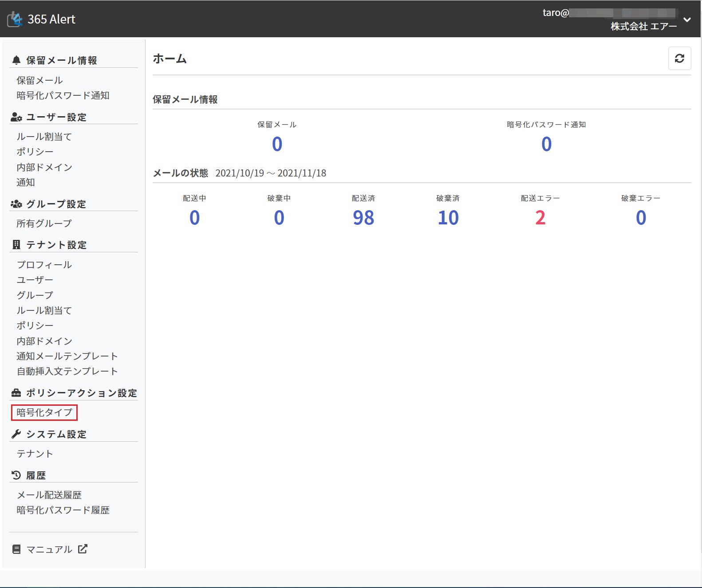
Task: Click the toolbox icon beside ポリシーアクション設定
Action: (x=16, y=393)
